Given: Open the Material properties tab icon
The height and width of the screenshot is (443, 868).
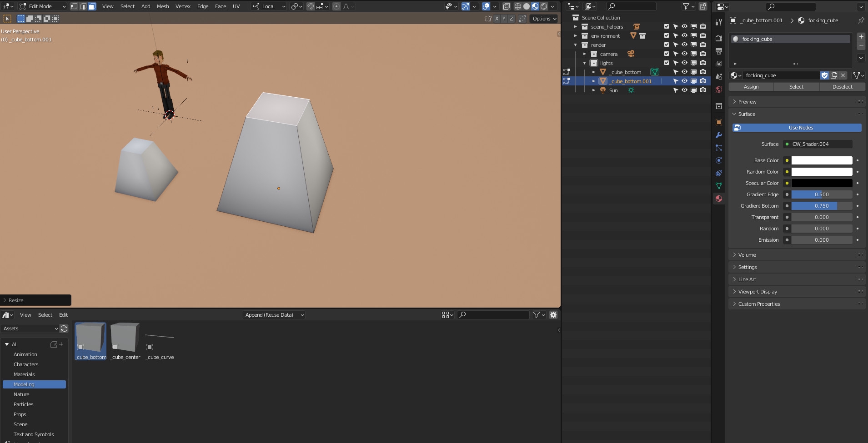Looking at the screenshot, I should tap(719, 199).
